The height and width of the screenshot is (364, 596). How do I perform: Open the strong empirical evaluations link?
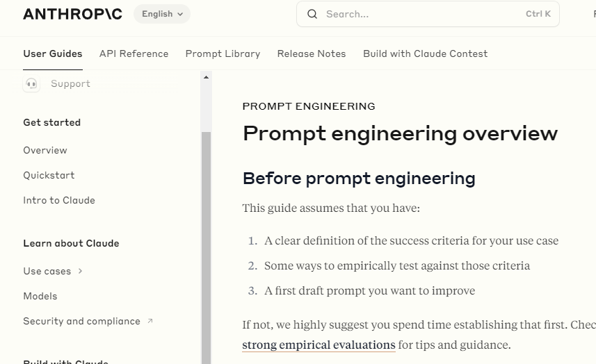(319, 345)
